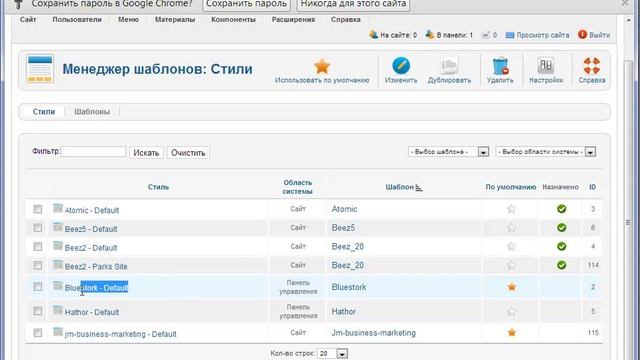Click the default star in Beez5 row
Screen dimensions: 640x360
[x=511, y=228]
